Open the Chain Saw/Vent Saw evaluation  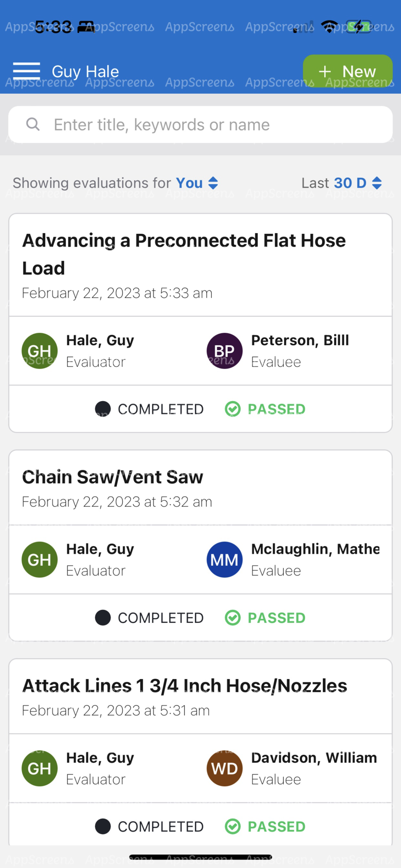(x=113, y=477)
